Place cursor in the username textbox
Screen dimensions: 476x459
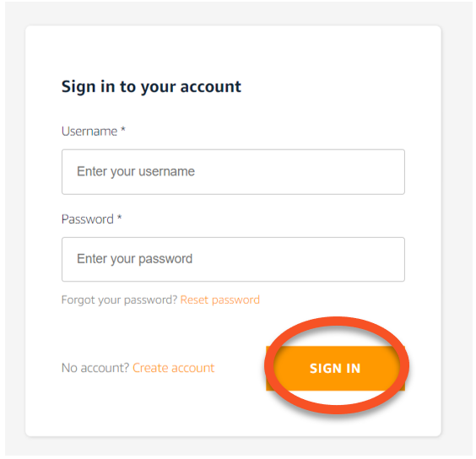(x=233, y=172)
